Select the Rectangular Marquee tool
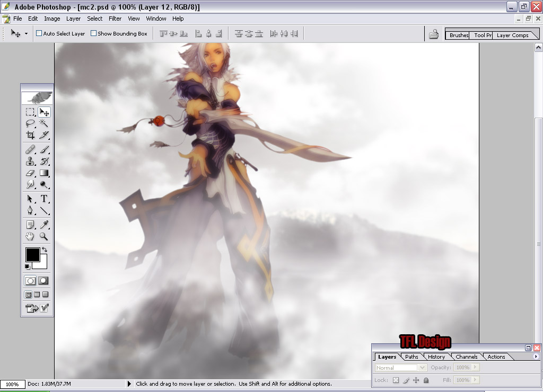The height and width of the screenshot is (392, 543). (30, 112)
